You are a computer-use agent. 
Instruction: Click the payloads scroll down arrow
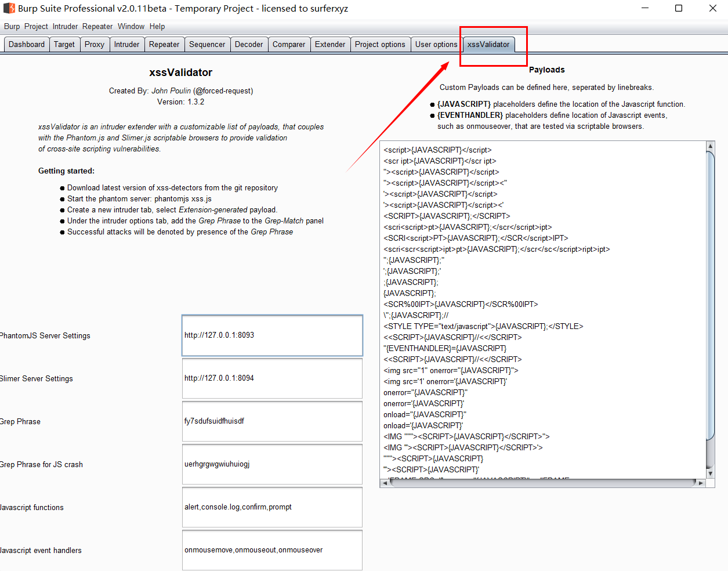pos(710,474)
